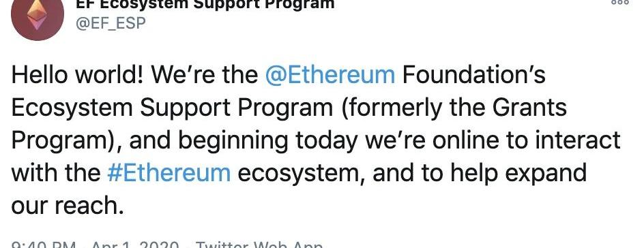Open the Twitter Web App source link
The width and height of the screenshot is (644, 248).
point(259,245)
